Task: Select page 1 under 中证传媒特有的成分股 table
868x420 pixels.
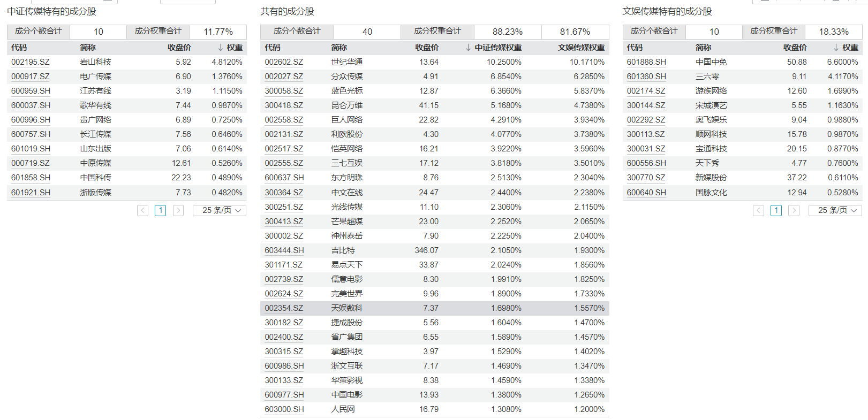Action: (161, 211)
